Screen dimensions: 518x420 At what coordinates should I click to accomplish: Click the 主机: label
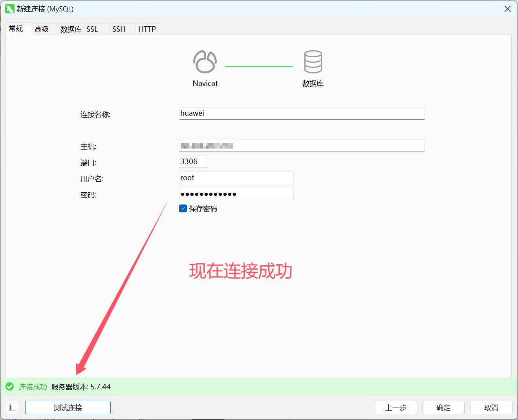click(88, 146)
